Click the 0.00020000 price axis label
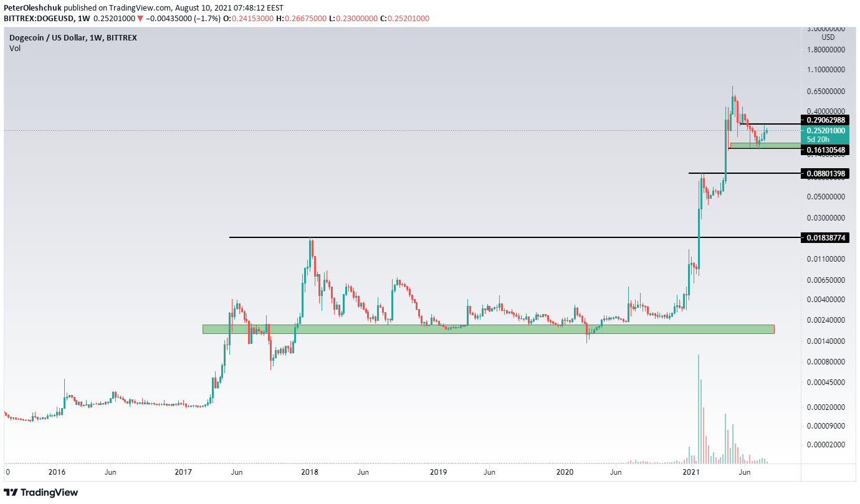 click(826, 407)
